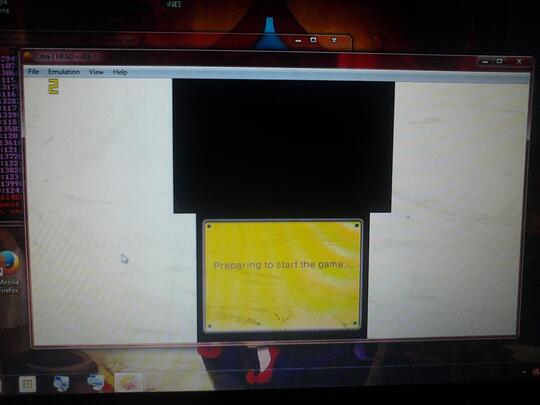The height and width of the screenshot is (405, 540).
Task: Click the red tray icon at taskbar right
Action: tap(536, 372)
